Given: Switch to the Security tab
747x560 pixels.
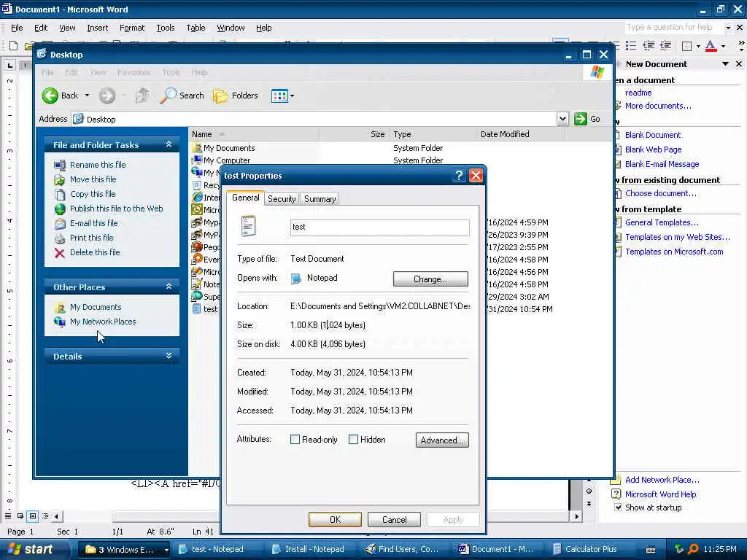Looking at the screenshot, I should click(282, 199).
